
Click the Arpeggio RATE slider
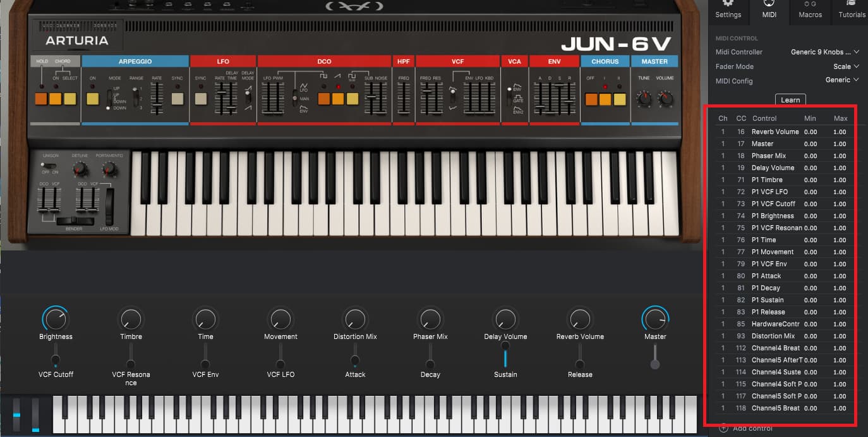point(156,98)
